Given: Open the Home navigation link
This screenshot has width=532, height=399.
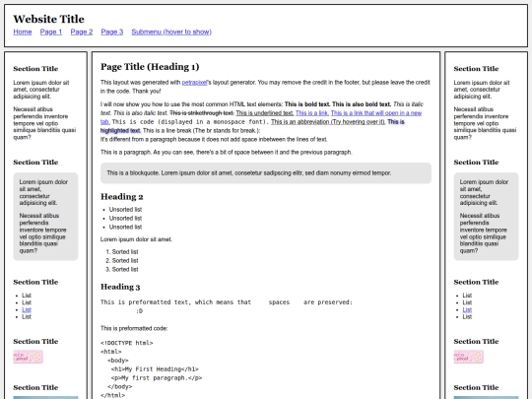Looking at the screenshot, I should coord(23,32).
